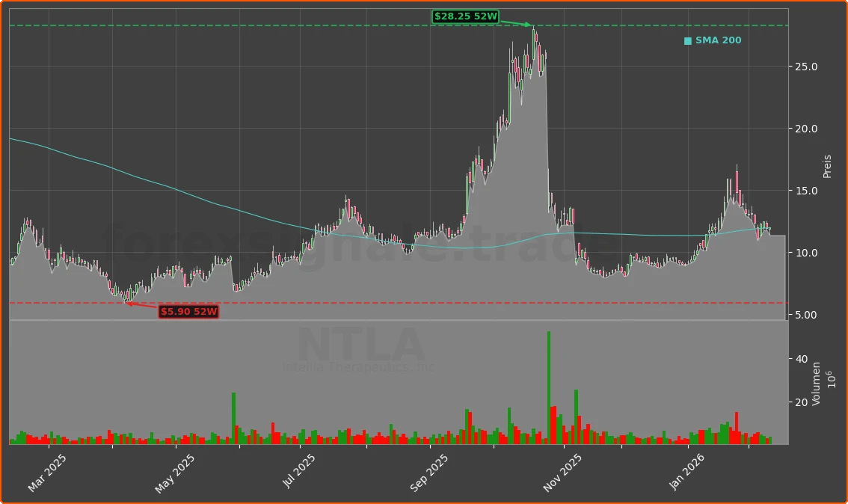Click the tallest green volume spike bar
Viewport: 848px width, 504px height.
(x=550, y=385)
